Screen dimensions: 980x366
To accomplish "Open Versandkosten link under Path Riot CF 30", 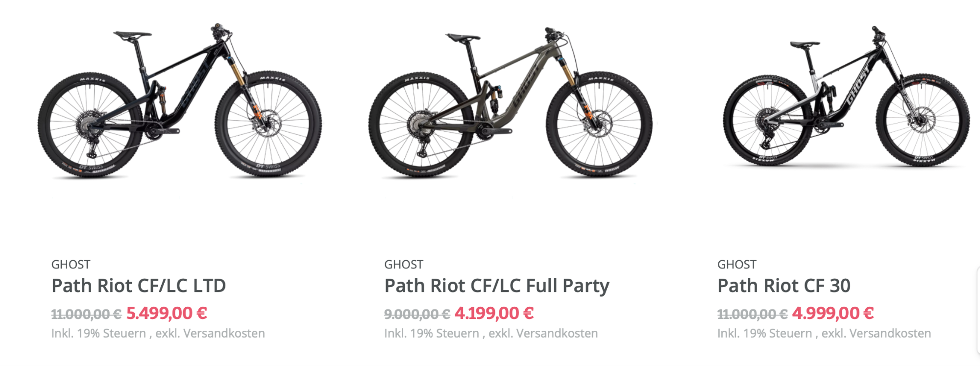I will (x=890, y=334).
